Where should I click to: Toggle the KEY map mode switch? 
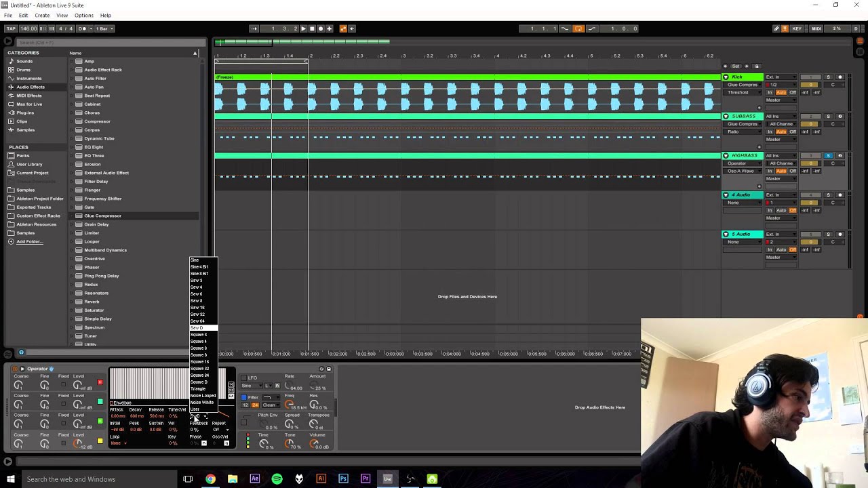[x=797, y=28]
